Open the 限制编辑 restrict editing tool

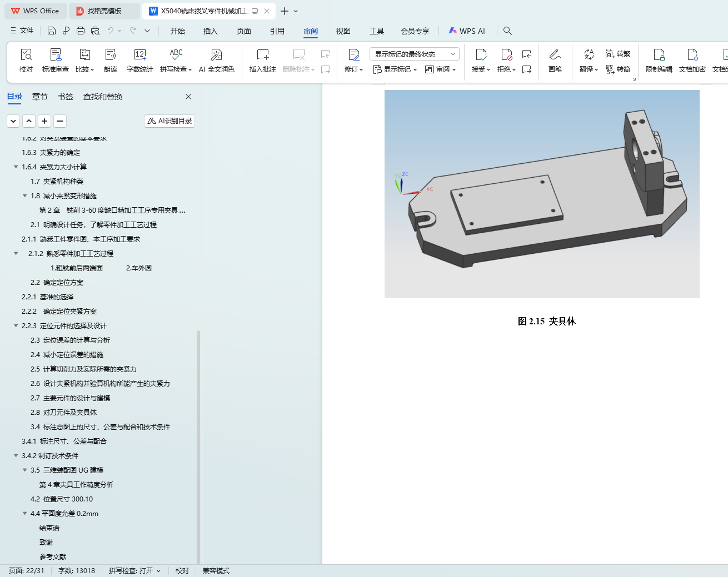click(659, 61)
